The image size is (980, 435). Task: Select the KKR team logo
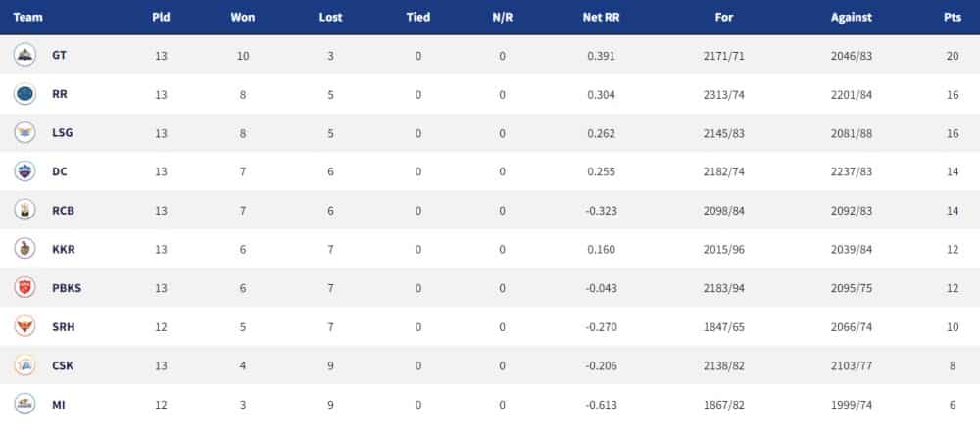(25, 249)
